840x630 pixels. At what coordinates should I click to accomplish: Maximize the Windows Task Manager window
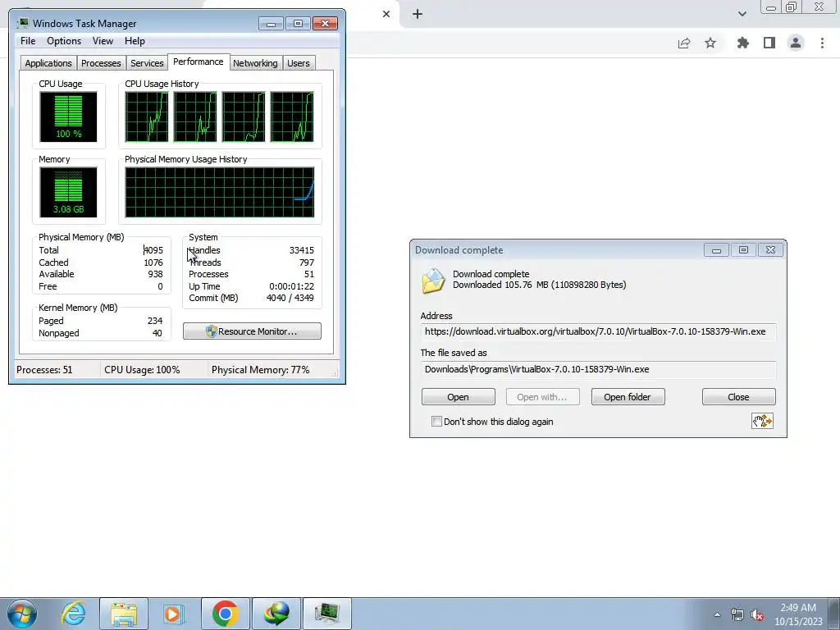point(299,24)
